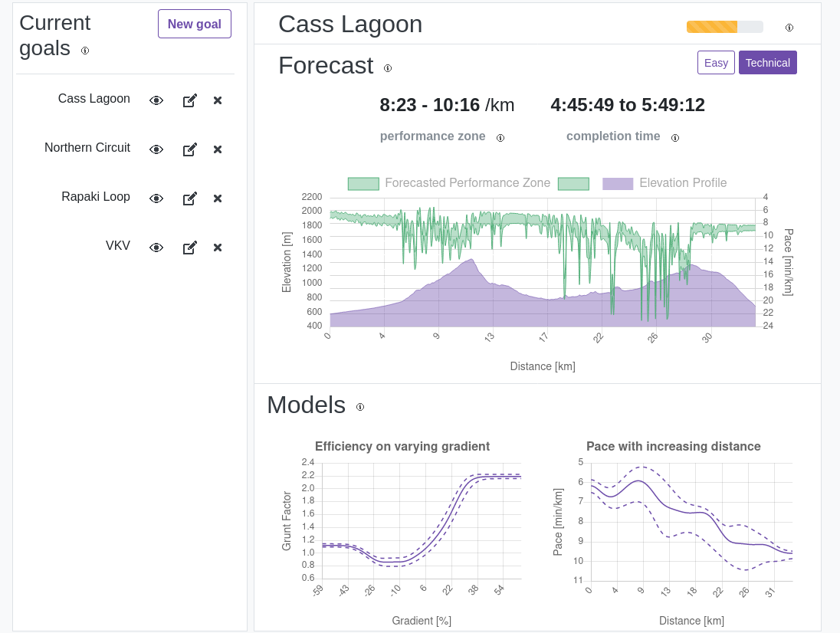This screenshot has width=840, height=633.
Task: Show info for performance zone
Action: (500, 138)
